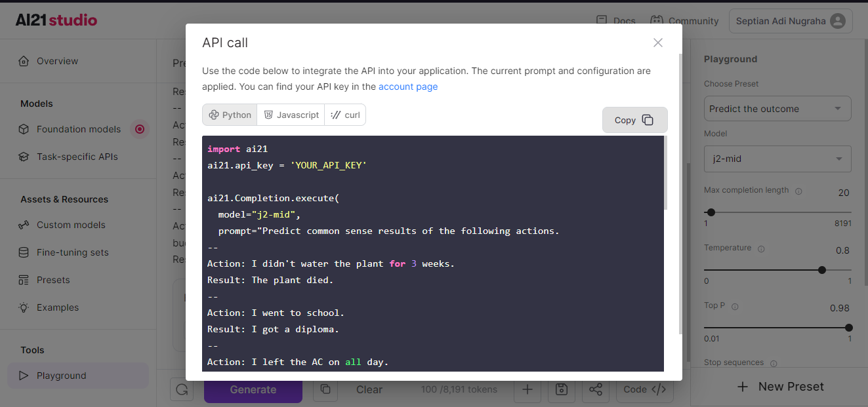Click the '100 /8,191 tokens' counter
868x407 pixels.
coord(459,389)
